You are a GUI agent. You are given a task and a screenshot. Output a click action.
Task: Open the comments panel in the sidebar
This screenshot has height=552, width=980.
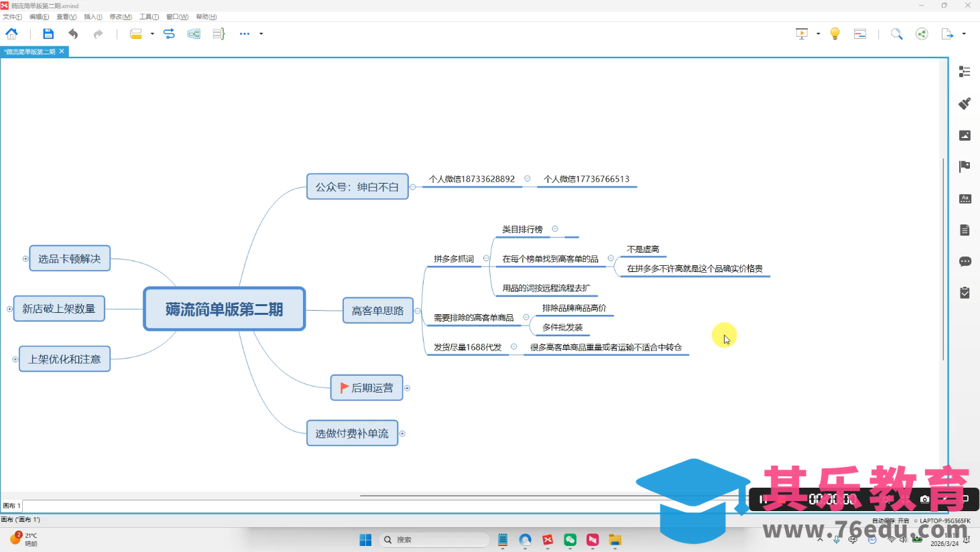coord(965,261)
